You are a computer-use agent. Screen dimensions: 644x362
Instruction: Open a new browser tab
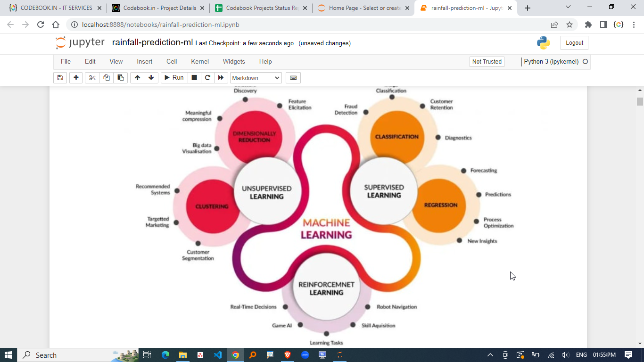tap(527, 8)
